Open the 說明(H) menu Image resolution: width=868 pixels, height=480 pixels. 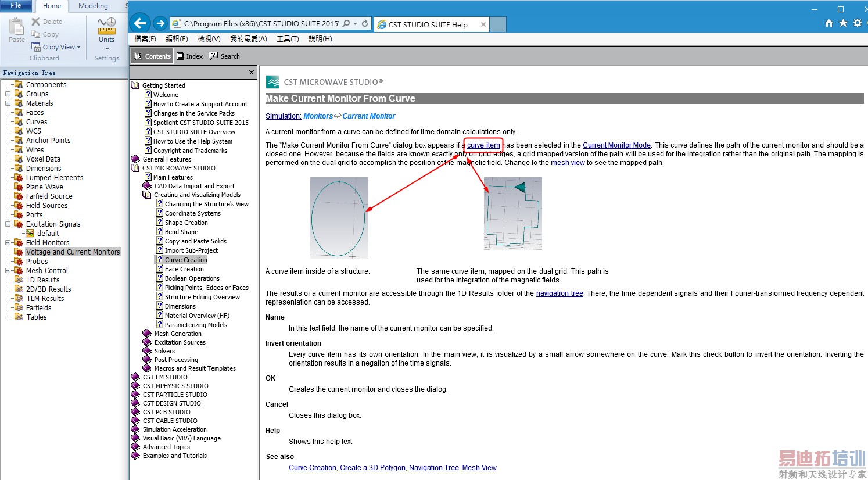coord(320,39)
